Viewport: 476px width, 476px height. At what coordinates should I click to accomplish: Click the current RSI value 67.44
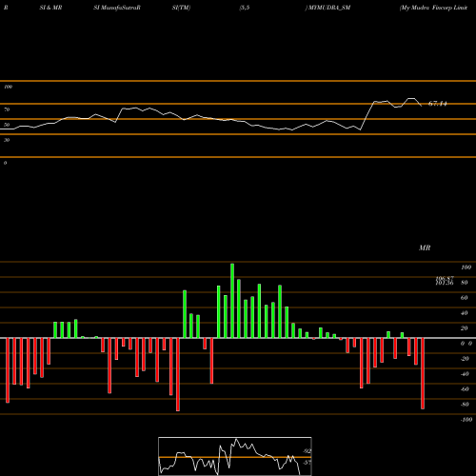point(438,104)
